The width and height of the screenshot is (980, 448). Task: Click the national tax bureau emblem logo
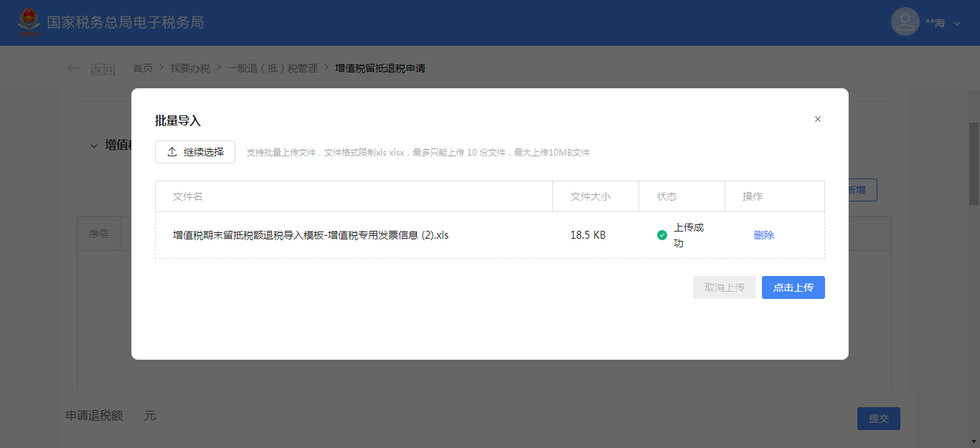29,23
